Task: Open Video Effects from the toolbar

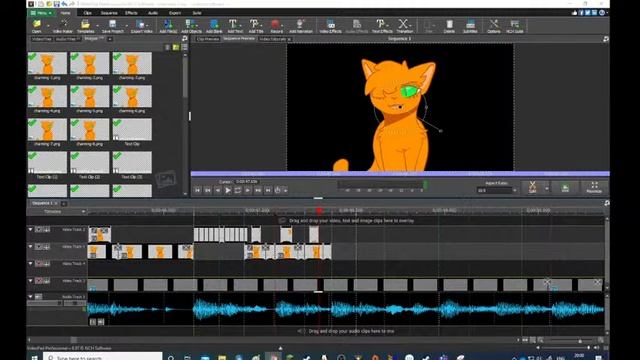Action: coord(331,26)
